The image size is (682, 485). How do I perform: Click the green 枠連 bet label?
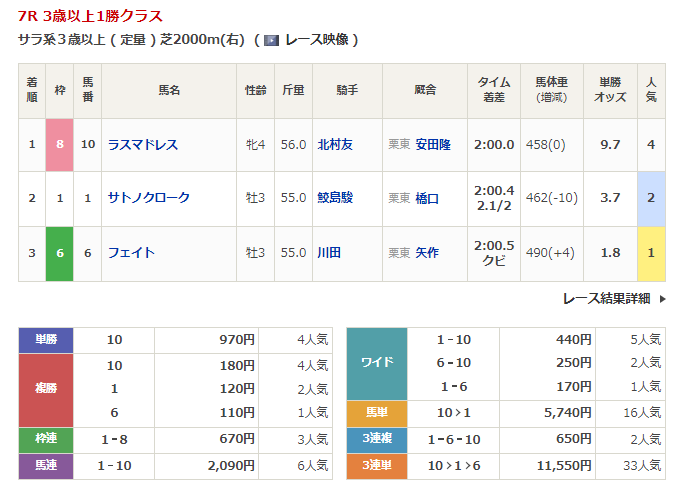(x=45, y=439)
